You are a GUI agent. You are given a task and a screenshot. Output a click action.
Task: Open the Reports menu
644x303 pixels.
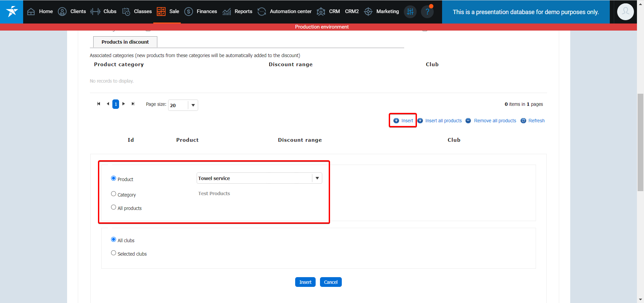(243, 11)
